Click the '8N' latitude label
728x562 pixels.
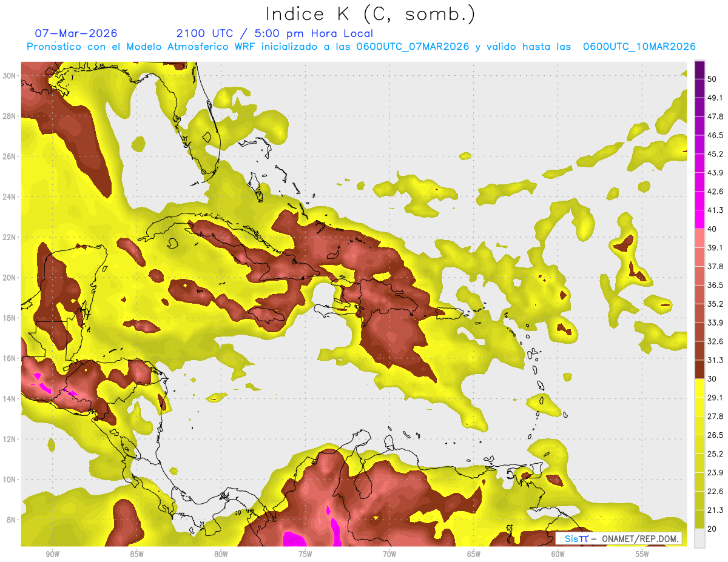(12, 520)
